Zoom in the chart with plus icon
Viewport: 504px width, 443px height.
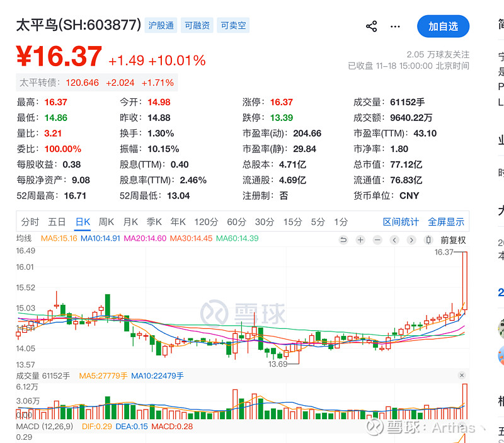point(360,240)
